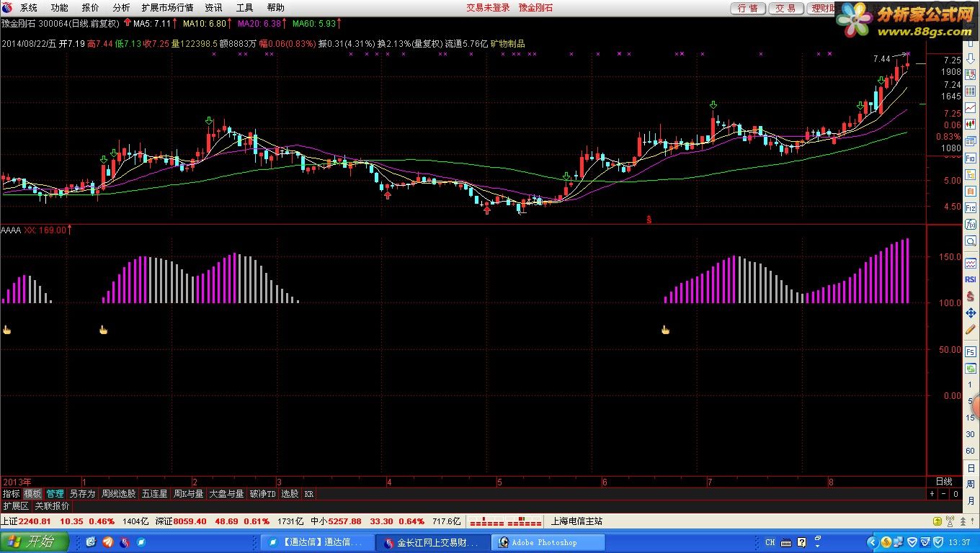Open the 扩展区 tab
This screenshot has height=553, width=980.
pyautogui.click(x=15, y=506)
